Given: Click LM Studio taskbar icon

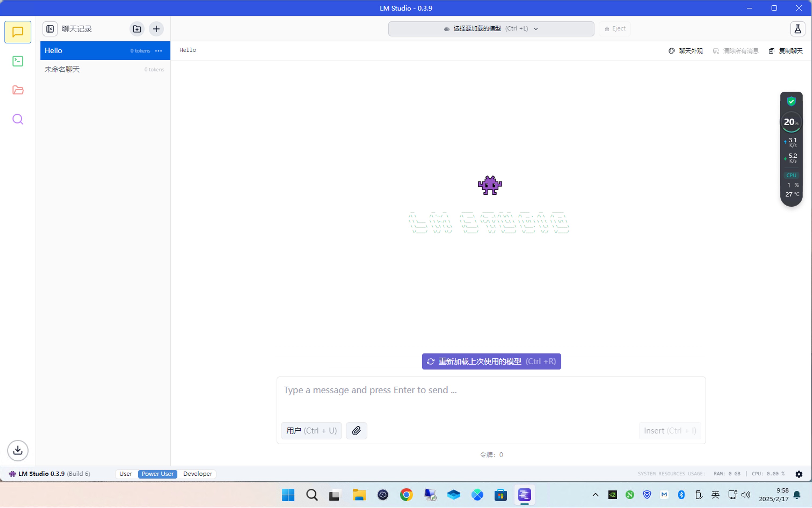Looking at the screenshot, I should (x=524, y=495).
